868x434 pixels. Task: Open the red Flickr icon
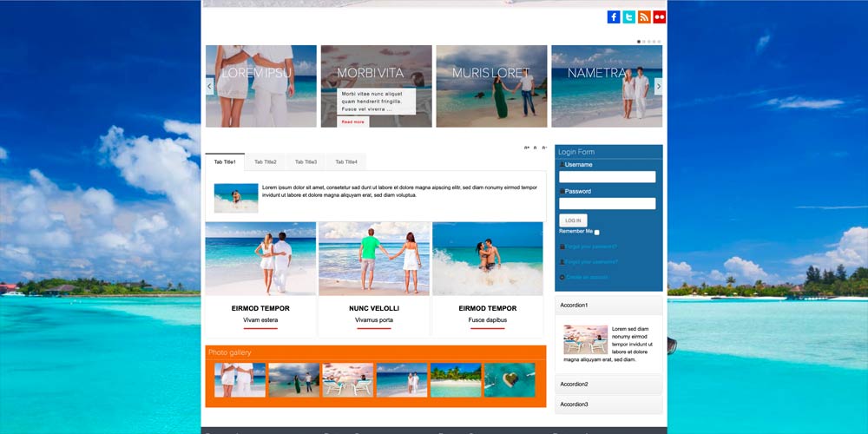click(660, 17)
